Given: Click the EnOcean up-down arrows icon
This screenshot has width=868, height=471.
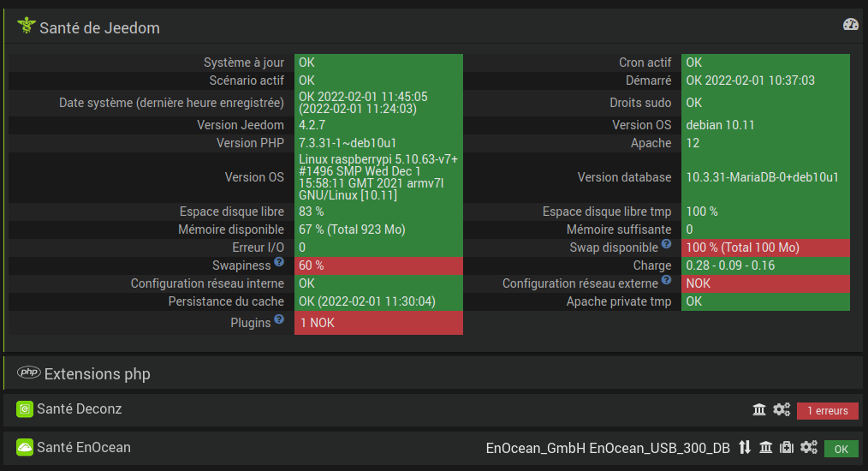Looking at the screenshot, I should point(745,447).
